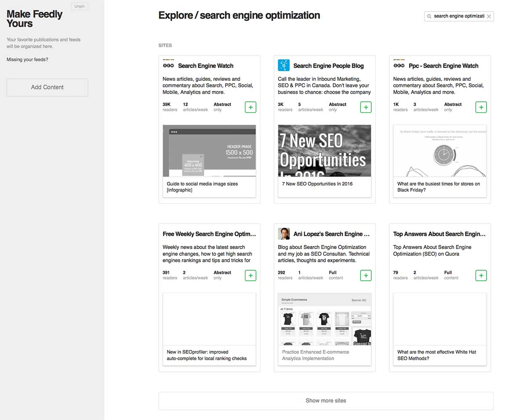Viewport: 505px width, 420px height.
Task: Open Free Weekly Search Engine Optim title
Action: coord(209,234)
